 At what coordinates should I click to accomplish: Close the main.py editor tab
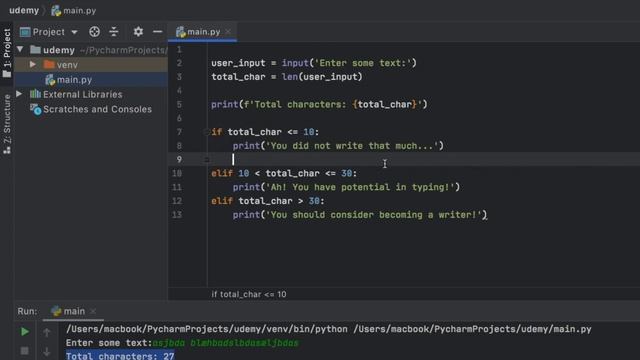[228, 32]
